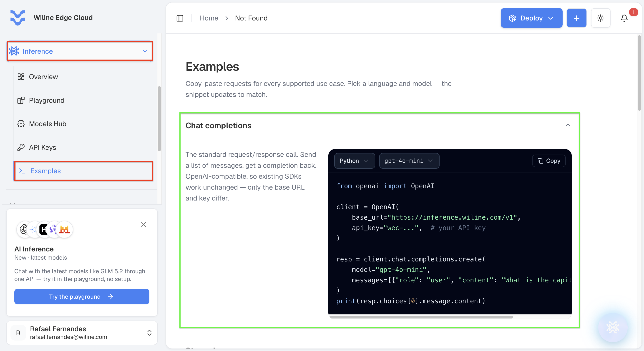Click the sidebar navigation scrollbar
Screen dimensions: 644x351
159,119
